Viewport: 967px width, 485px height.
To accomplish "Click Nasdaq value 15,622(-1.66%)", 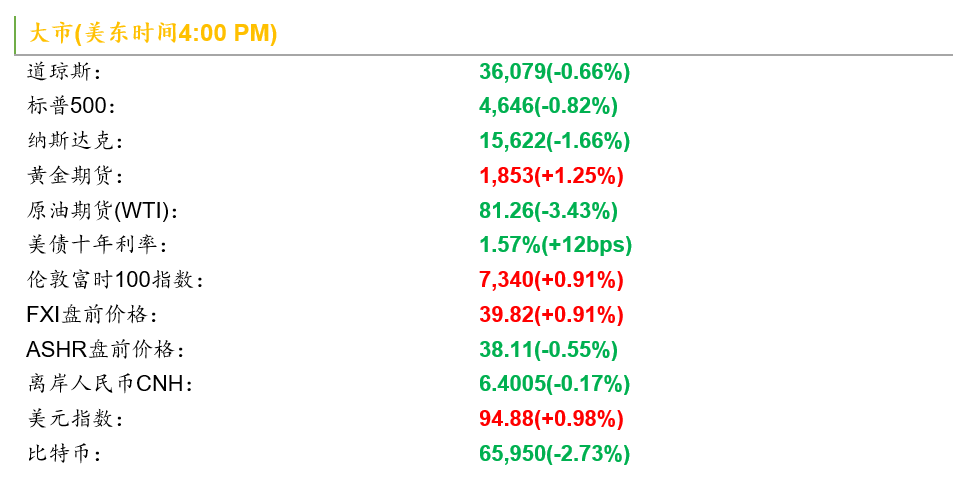I will tap(554, 141).
